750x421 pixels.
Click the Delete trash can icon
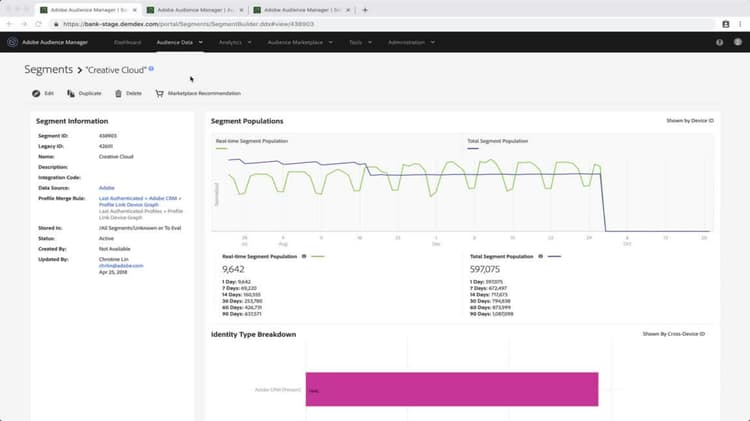[x=118, y=93]
